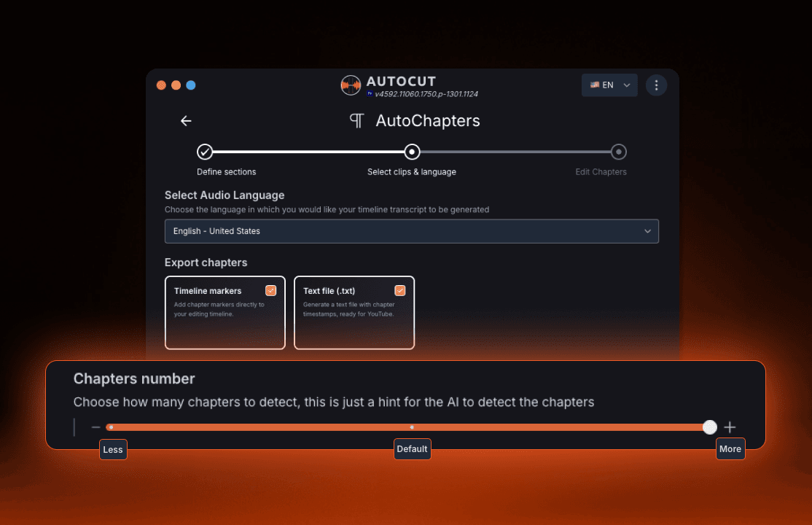Click the small version badge icon
812x525 pixels.
[370, 94]
